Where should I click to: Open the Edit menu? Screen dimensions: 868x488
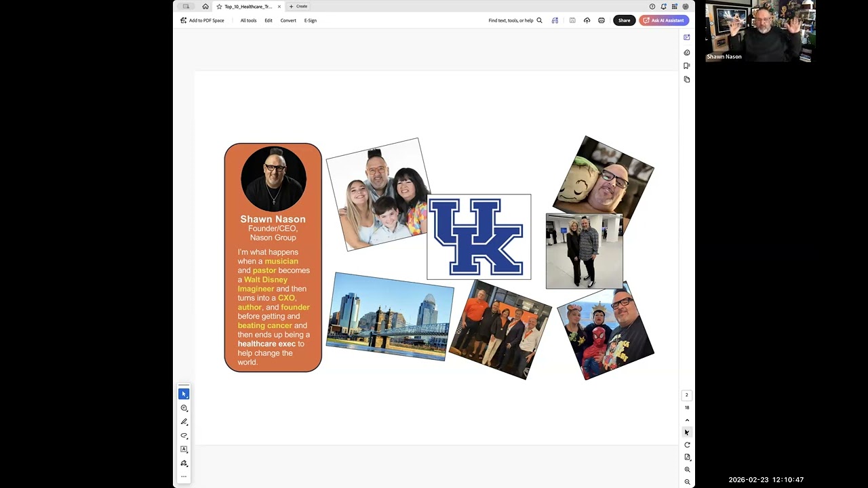pyautogui.click(x=269, y=20)
